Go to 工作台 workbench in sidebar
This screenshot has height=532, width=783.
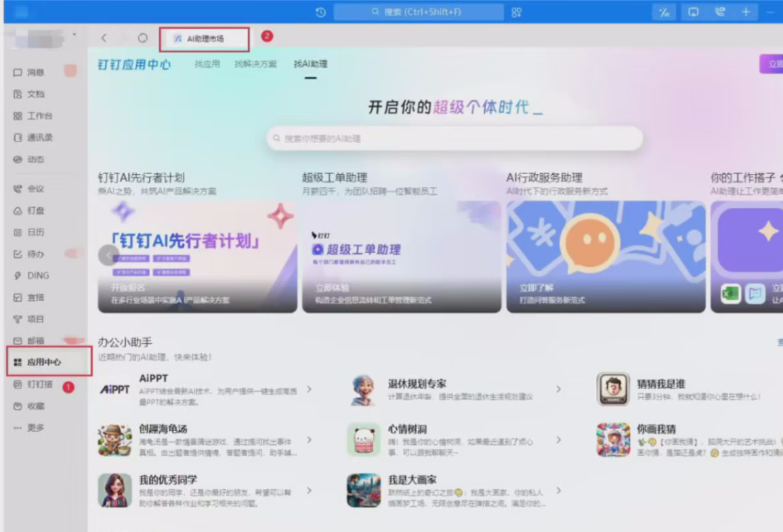33,116
